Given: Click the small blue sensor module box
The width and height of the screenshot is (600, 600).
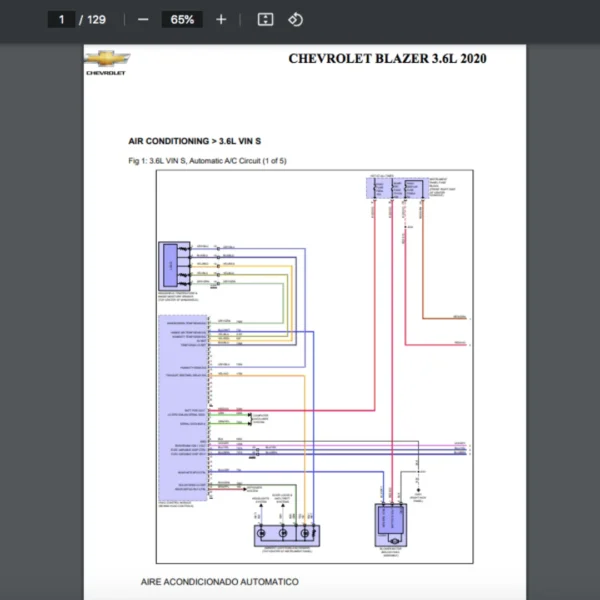Looking at the screenshot, I should click(171, 264).
